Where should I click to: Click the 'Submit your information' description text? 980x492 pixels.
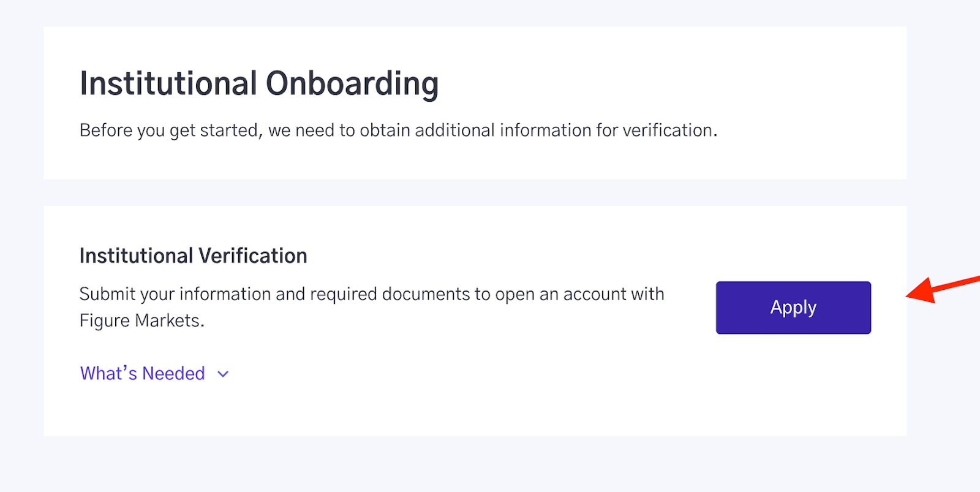(x=372, y=307)
